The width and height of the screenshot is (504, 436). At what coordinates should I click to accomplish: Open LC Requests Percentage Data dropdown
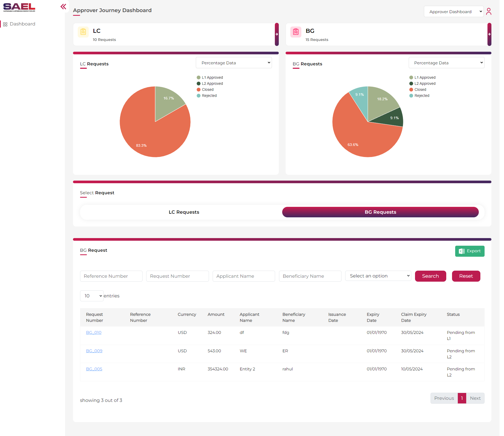234,63
